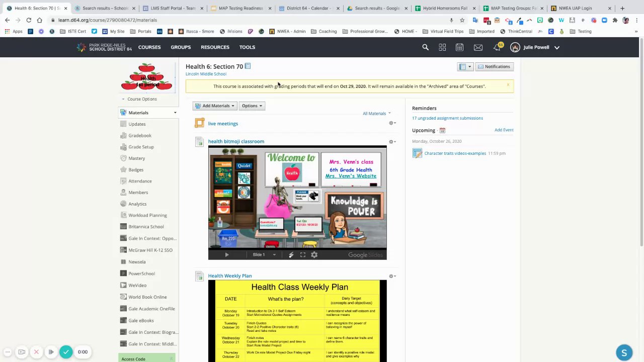This screenshot has width=644, height=362.
Task: Open a new browser tab
Action: (x=622, y=8)
